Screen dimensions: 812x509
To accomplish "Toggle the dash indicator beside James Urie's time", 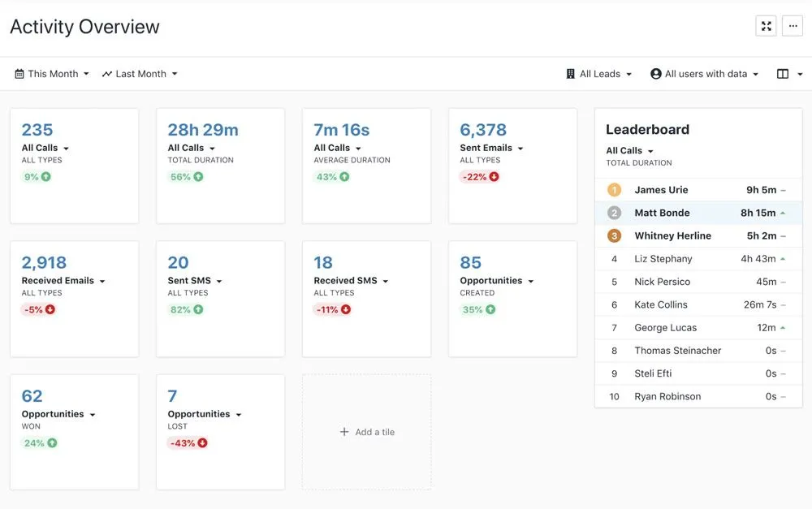I will [784, 189].
